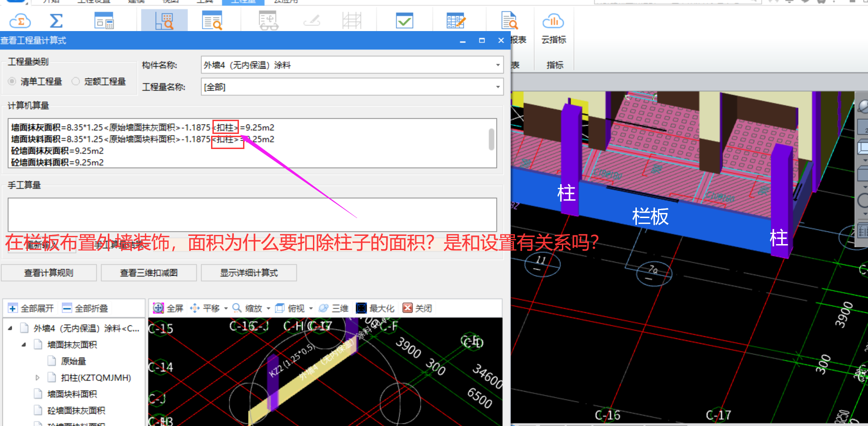The height and width of the screenshot is (426, 868).
Task: Click the KZ2 purple column in preview
Action: click(x=273, y=384)
